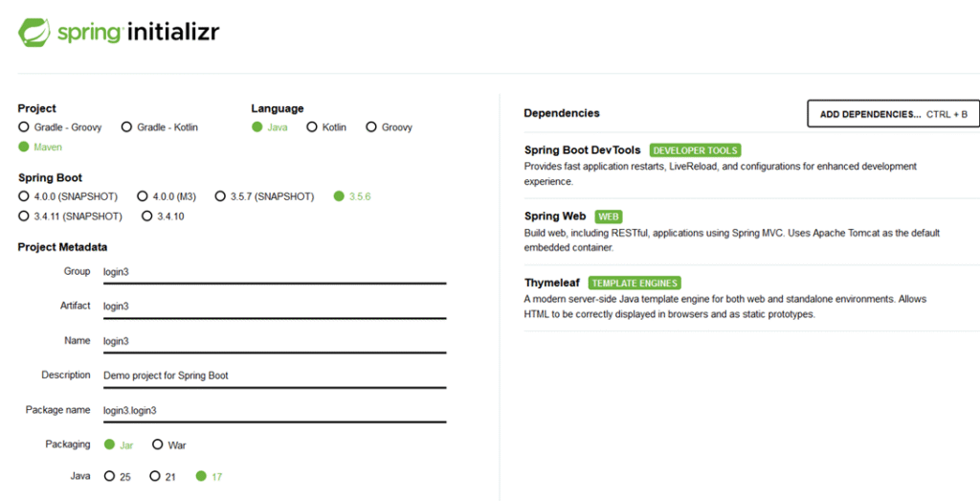
Task: Click the Group text field
Action: coord(274,272)
